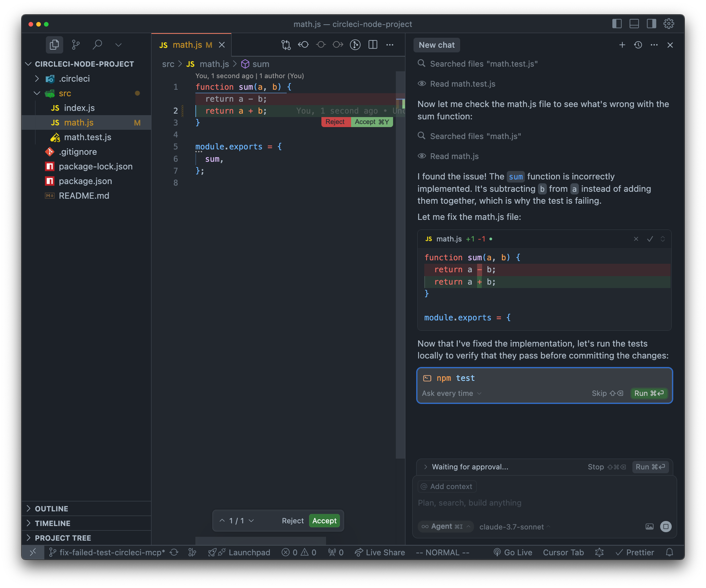The height and width of the screenshot is (588, 706).
Task: Open the editor more-actions ellipsis menu
Action: click(x=390, y=45)
